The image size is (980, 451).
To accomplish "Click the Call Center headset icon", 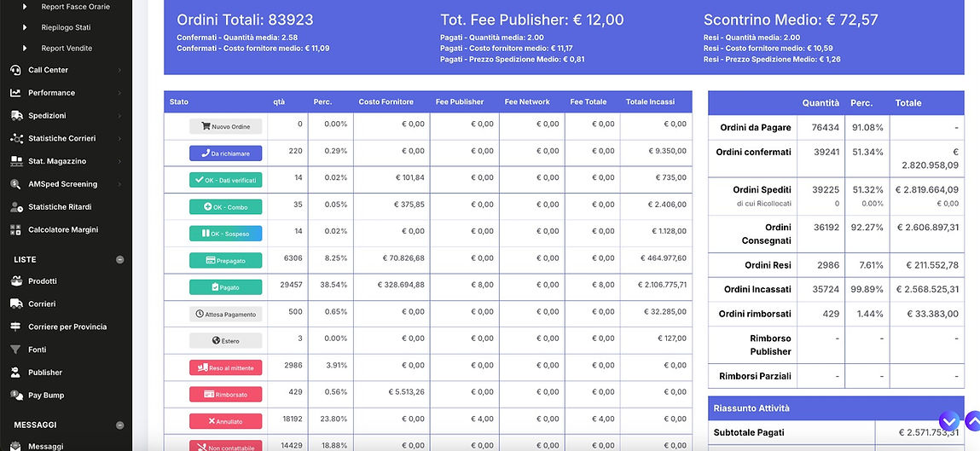I will 15,70.
